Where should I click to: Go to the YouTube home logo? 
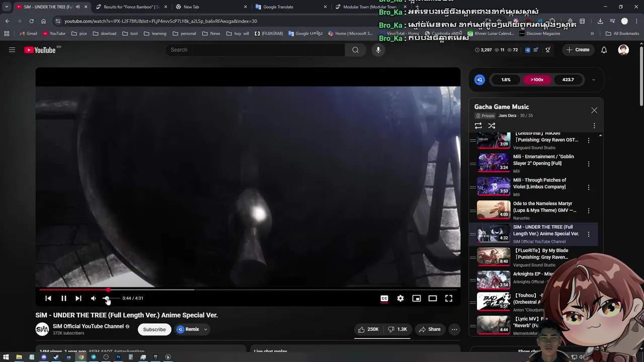pos(40,50)
